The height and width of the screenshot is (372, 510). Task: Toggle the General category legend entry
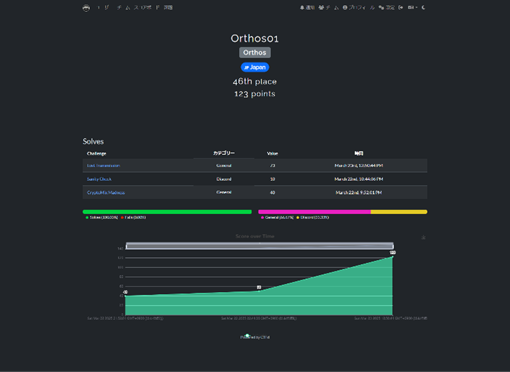277,217
